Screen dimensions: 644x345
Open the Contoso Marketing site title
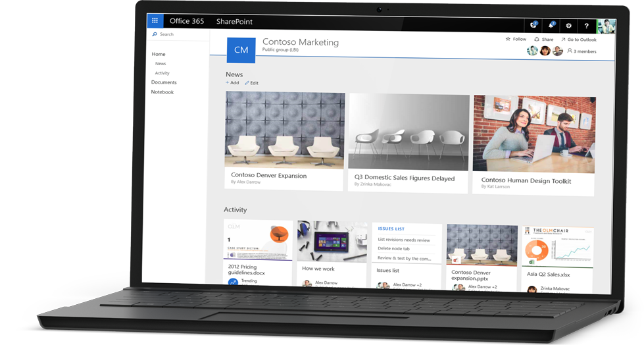(300, 42)
